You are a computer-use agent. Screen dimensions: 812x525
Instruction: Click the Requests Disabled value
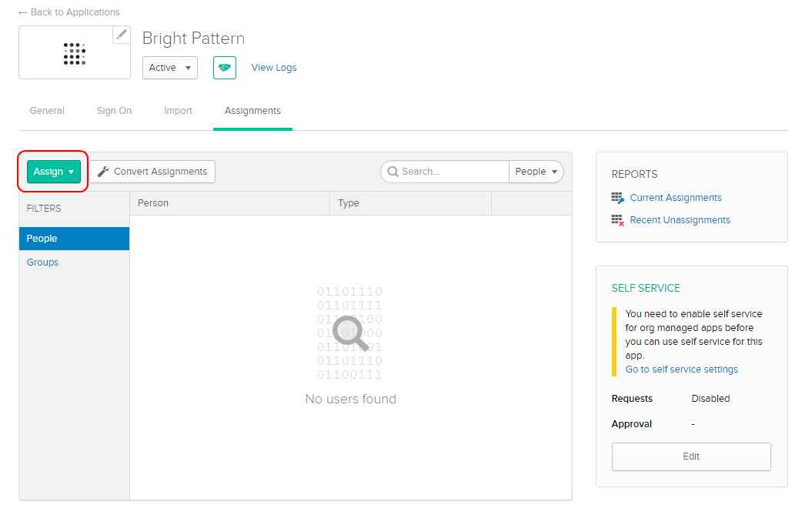pyautogui.click(x=710, y=399)
